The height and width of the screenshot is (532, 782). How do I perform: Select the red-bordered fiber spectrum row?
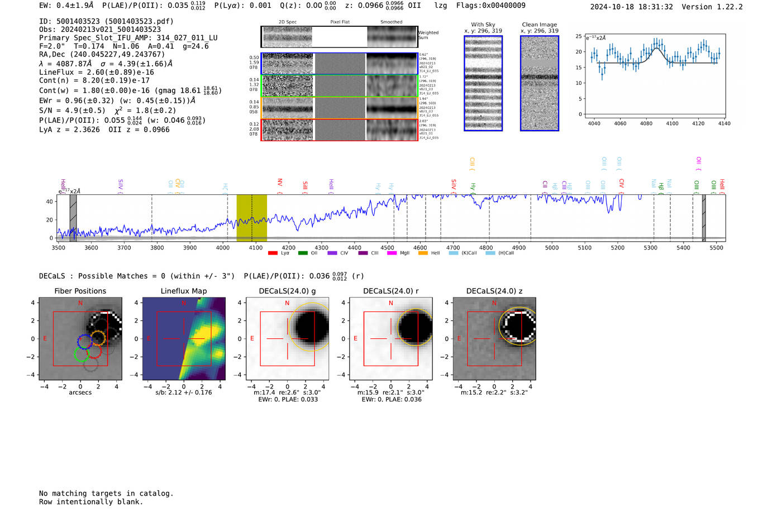339,130
